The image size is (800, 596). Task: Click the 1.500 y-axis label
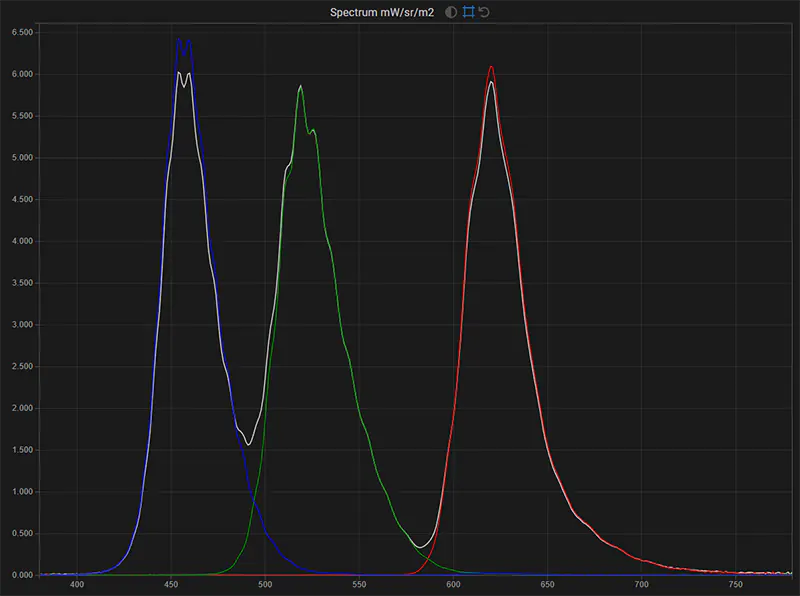[21, 450]
